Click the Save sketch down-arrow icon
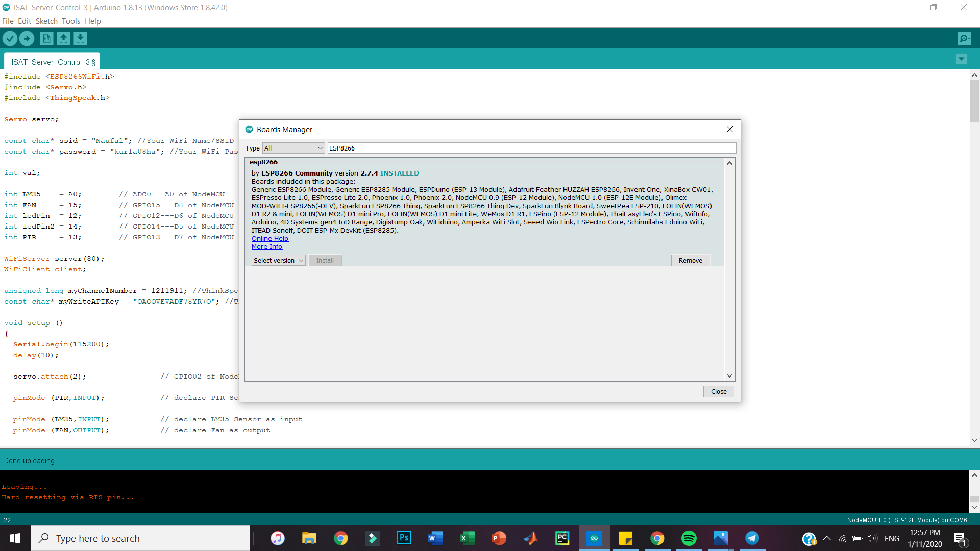The height and width of the screenshot is (551, 980). coord(80,38)
